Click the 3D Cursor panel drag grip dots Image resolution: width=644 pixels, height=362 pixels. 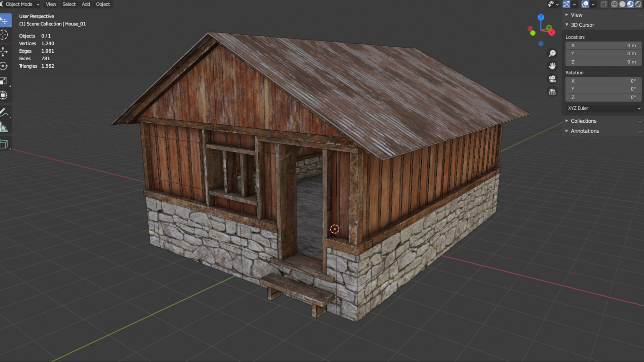(639, 25)
